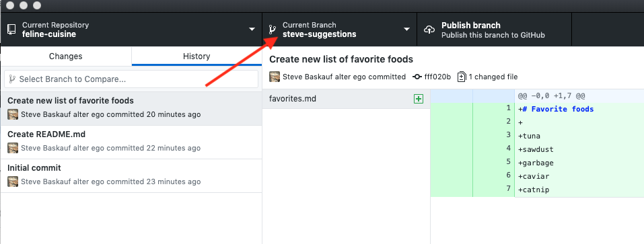Click the green added-file icon on favorites.md

point(419,99)
